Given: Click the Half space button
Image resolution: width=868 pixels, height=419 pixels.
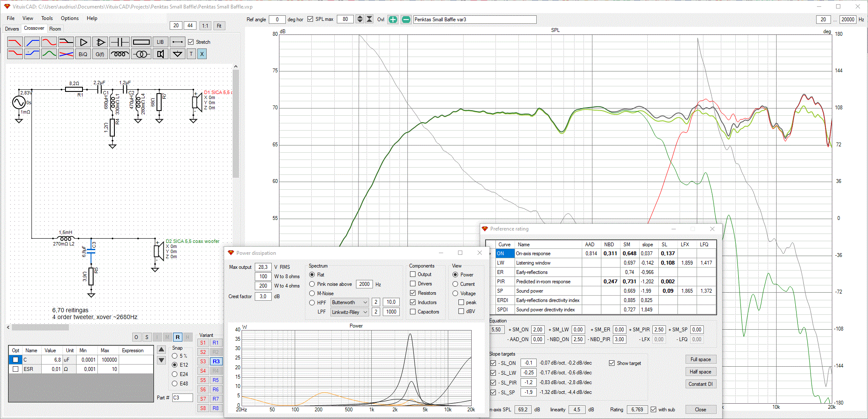Looking at the screenshot, I should tap(700, 372).
